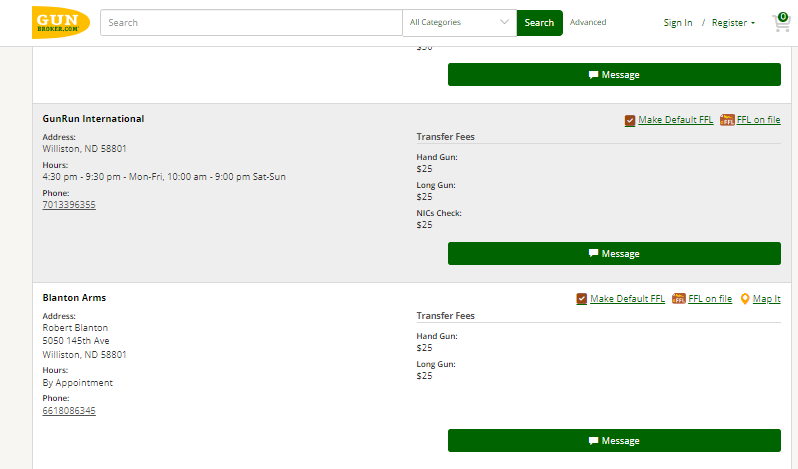Select the GunRun International dealer name
The width and height of the screenshot is (798, 469).
pos(93,119)
